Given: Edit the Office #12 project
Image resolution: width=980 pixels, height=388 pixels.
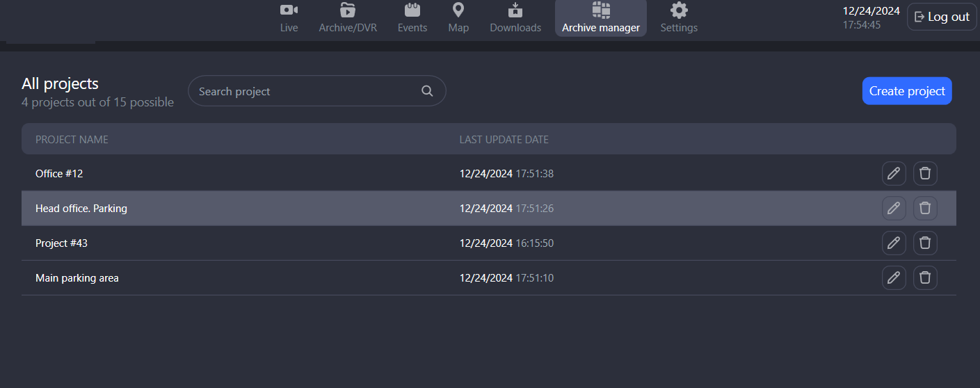Looking at the screenshot, I should (894, 174).
